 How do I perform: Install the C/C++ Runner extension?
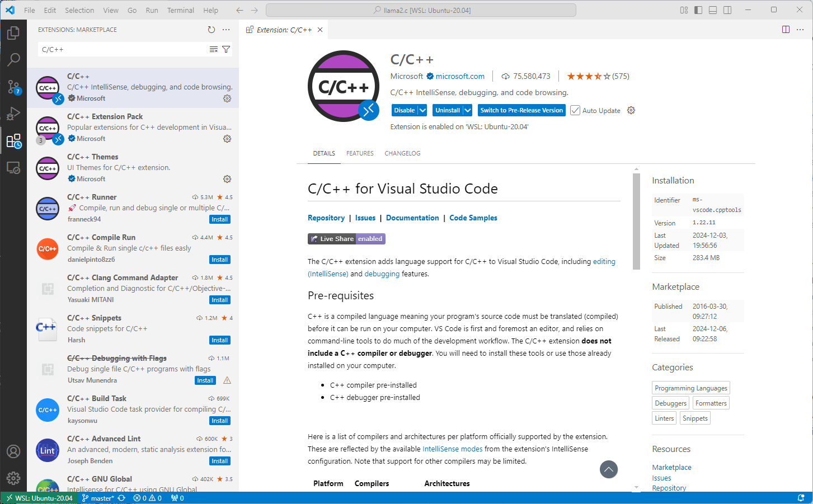tap(220, 219)
